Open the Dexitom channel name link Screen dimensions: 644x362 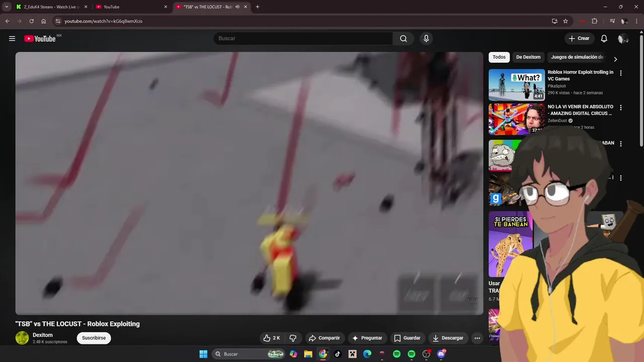point(43,335)
